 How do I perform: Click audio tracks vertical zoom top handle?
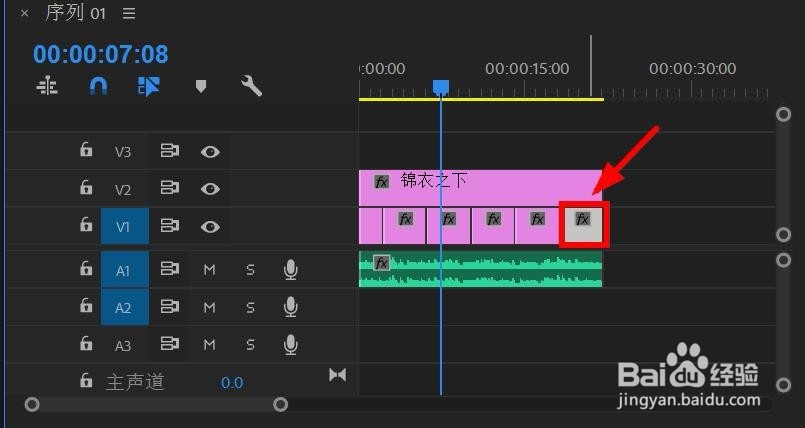click(x=783, y=260)
